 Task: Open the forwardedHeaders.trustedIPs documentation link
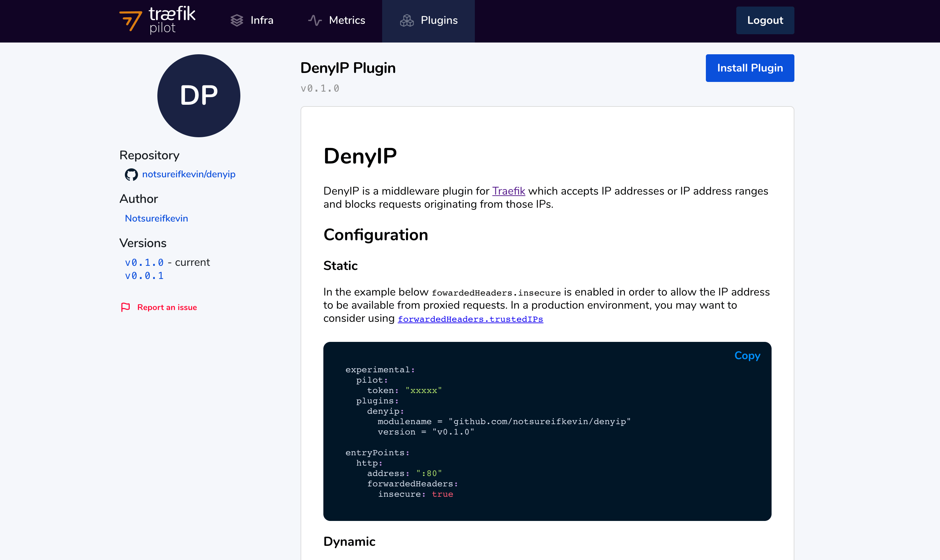(470, 319)
